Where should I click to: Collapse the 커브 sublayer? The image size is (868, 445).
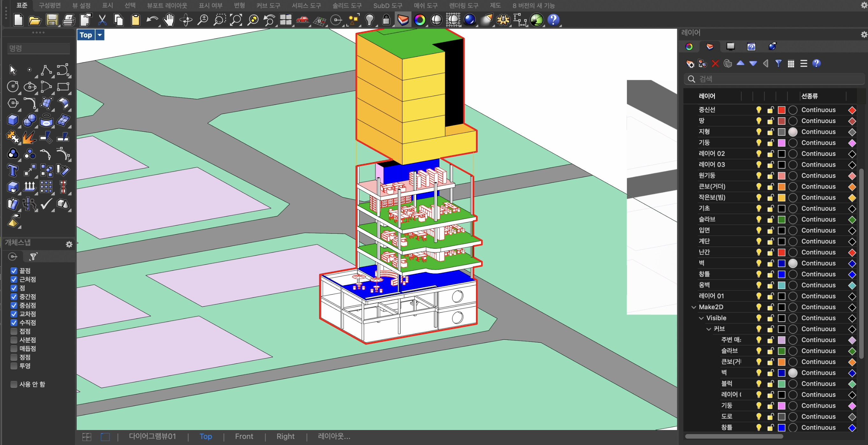tap(708, 329)
